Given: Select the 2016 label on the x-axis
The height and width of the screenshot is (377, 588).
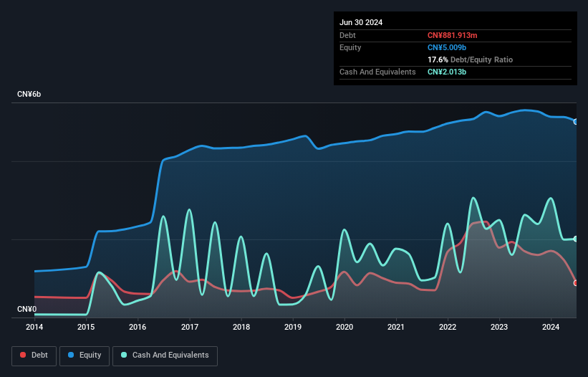Looking at the screenshot, I should pyautogui.click(x=138, y=327).
